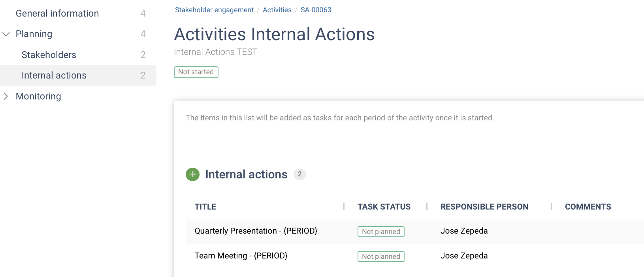Open the Monitoring sidebar section

(38, 96)
